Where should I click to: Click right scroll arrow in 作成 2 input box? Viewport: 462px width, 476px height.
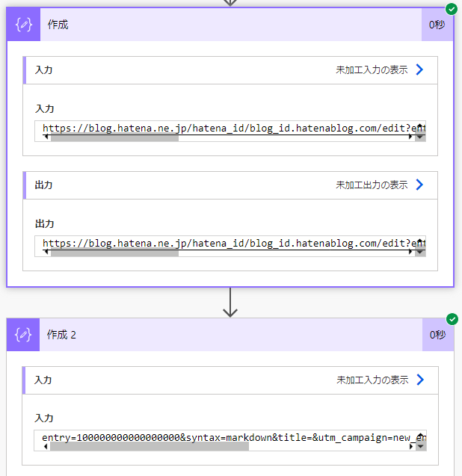pyautogui.click(x=411, y=447)
